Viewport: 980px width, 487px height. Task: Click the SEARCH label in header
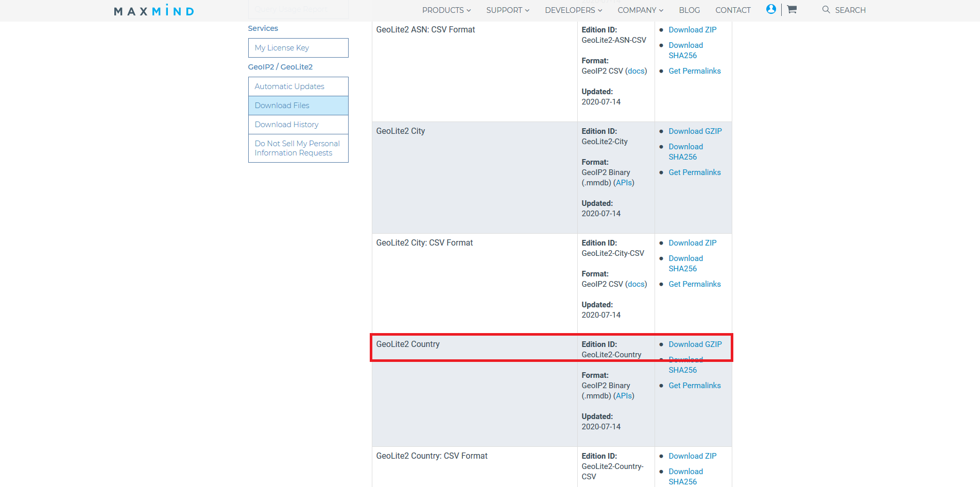tap(850, 10)
